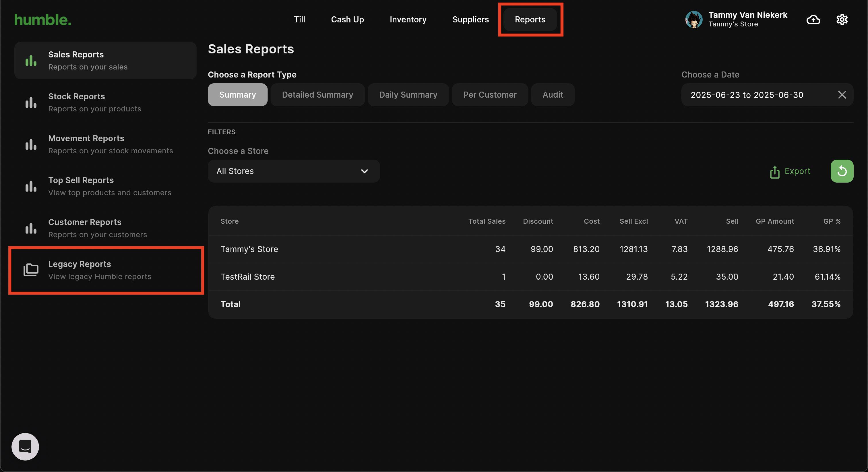Viewport: 868px width, 472px height.
Task: Open Top Sell Reports in the sidebar
Action: tap(105, 186)
